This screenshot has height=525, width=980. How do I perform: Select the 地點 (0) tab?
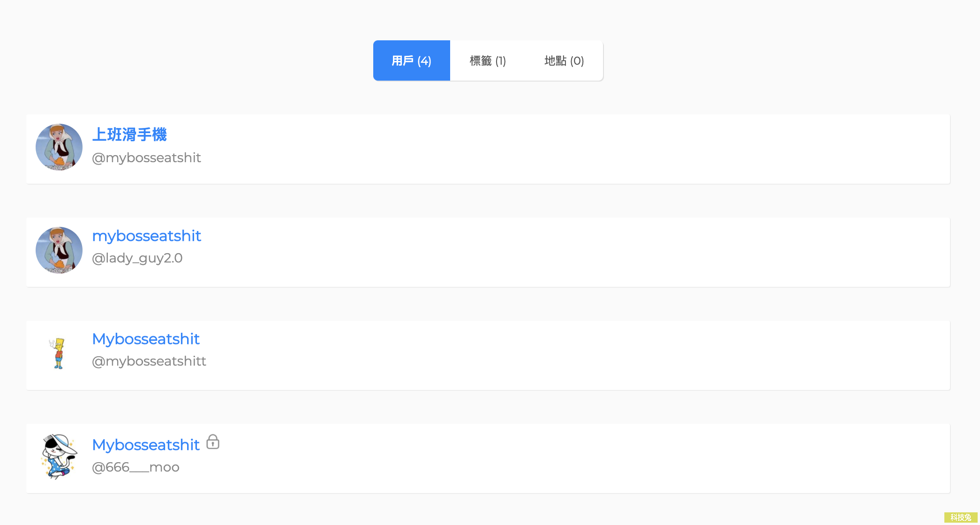tap(564, 60)
